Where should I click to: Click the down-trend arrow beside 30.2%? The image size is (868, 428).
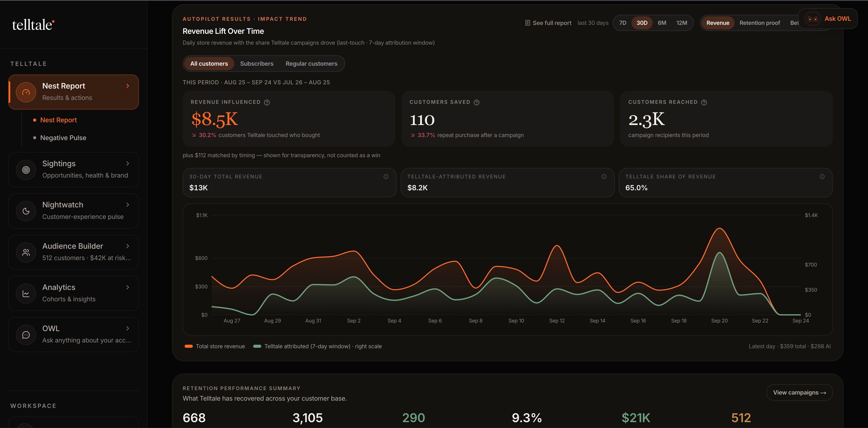[x=194, y=135]
